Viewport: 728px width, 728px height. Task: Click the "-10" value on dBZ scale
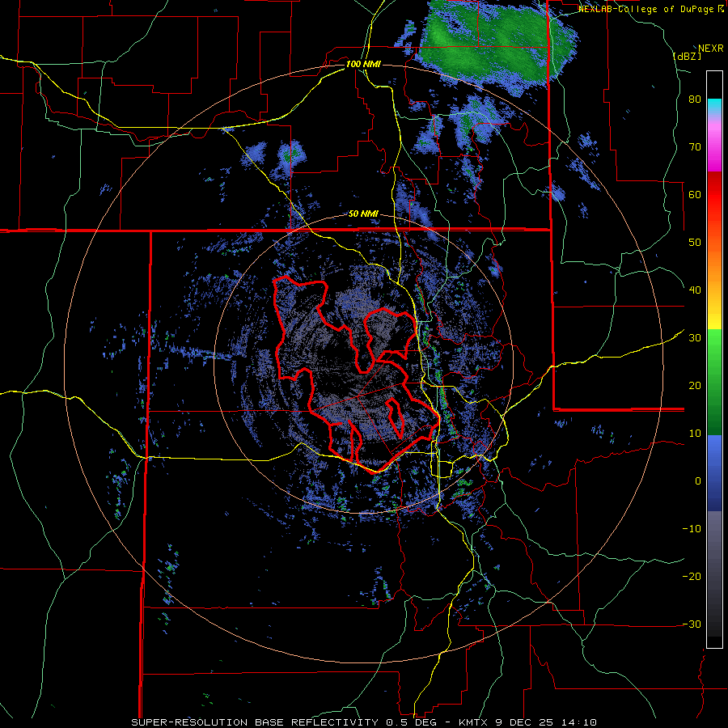[692, 529]
